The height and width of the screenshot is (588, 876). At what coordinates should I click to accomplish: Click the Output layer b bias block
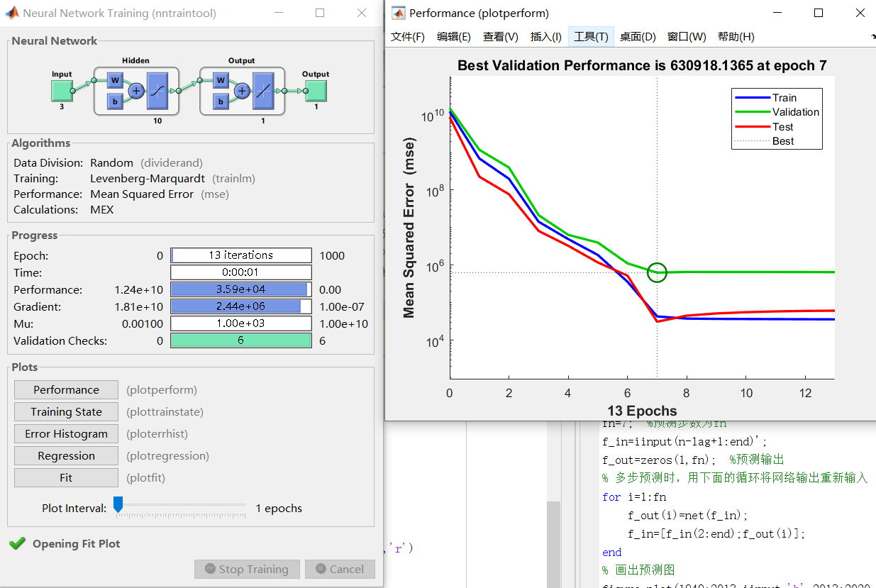tap(221, 101)
